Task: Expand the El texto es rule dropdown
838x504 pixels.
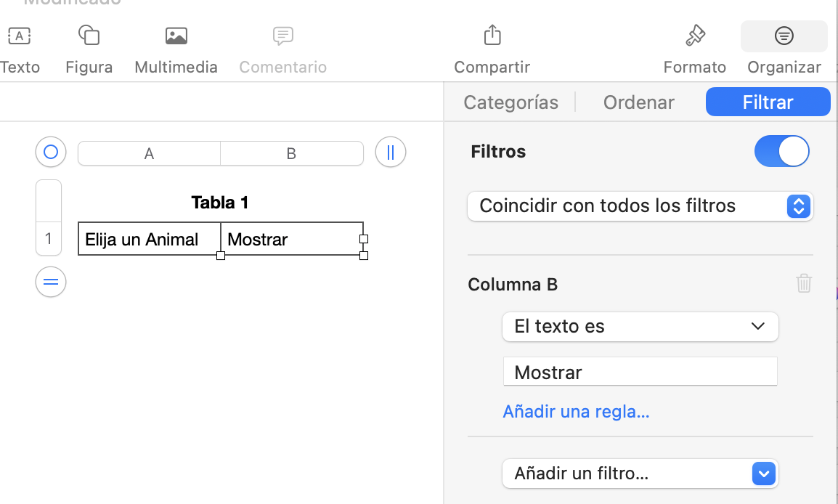Action: click(x=640, y=327)
